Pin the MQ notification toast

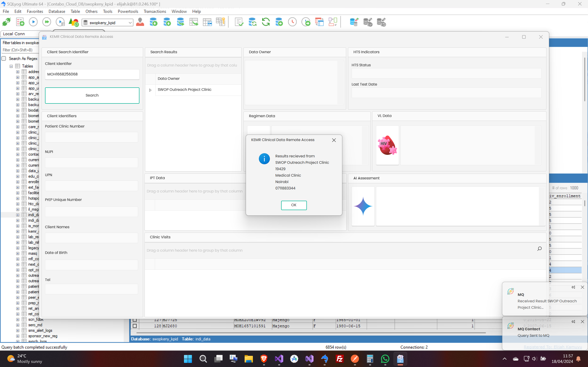pos(573,287)
